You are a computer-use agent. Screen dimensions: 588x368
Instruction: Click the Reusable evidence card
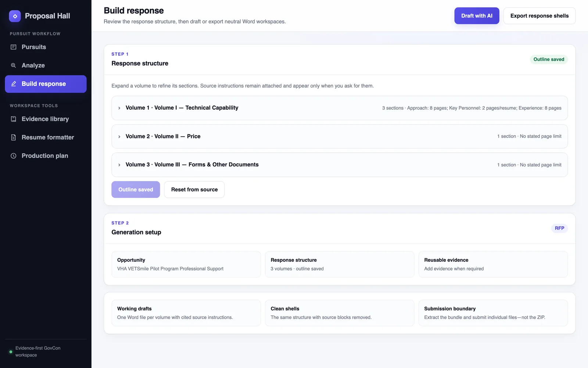[x=493, y=264]
